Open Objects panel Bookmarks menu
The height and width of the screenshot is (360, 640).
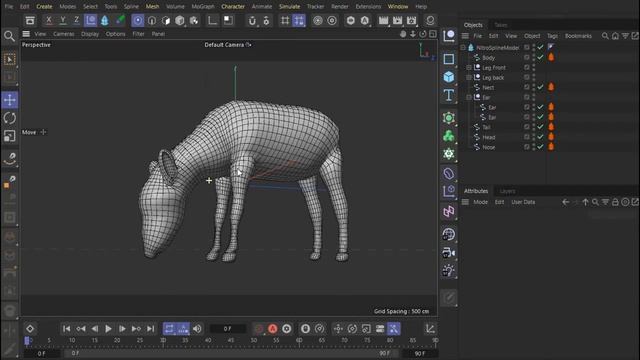tap(578, 36)
